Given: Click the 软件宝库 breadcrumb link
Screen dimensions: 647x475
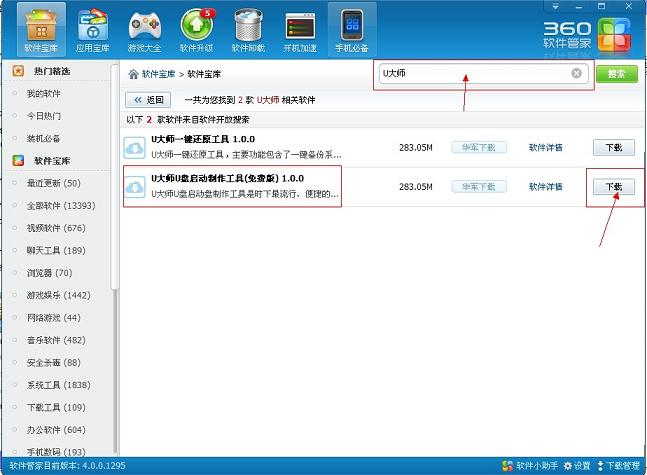Looking at the screenshot, I should point(158,74).
